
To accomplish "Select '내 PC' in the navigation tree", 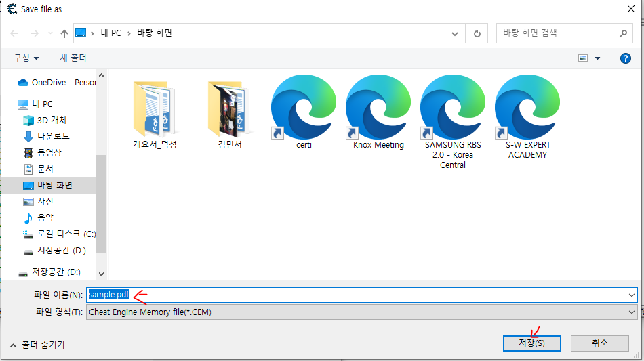I will (x=36, y=104).
